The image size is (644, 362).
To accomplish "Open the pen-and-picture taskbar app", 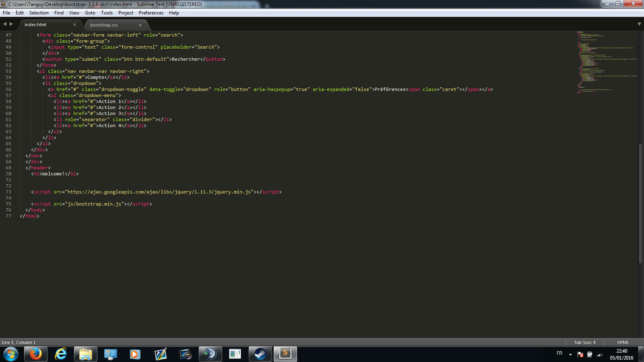I will click(160, 354).
